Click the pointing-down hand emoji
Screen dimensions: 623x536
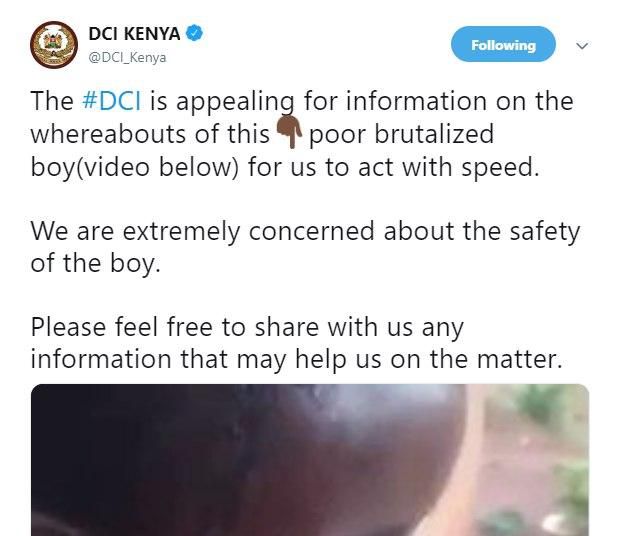click(x=290, y=132)
